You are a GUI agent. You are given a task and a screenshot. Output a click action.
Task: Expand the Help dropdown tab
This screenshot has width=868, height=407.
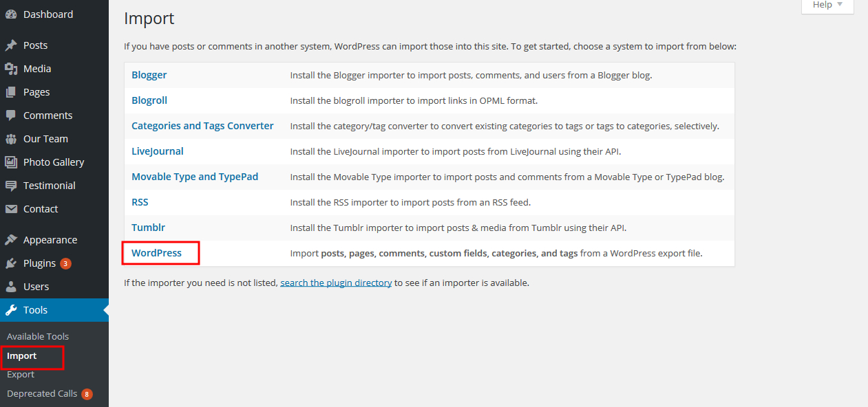[827, 5]
